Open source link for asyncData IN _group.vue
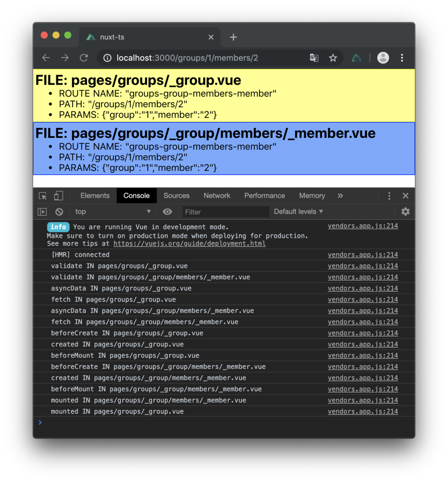Screen dimensions: 448x482 (363, 288)
